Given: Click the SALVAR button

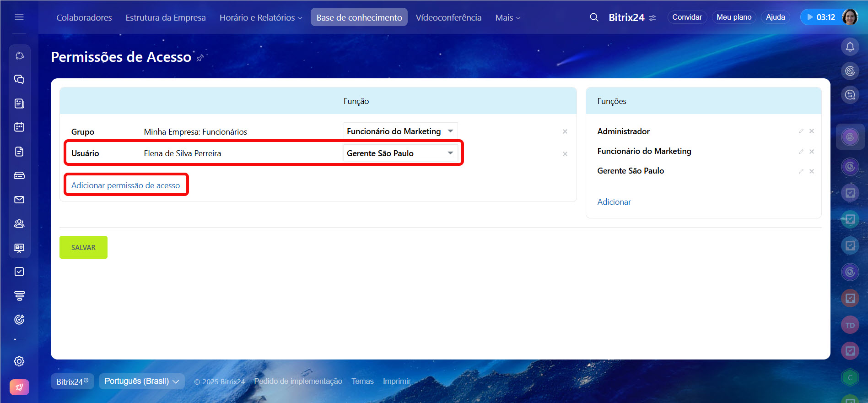Looking at the screenshot, I should pyautogui.click(x=83, y=247).
